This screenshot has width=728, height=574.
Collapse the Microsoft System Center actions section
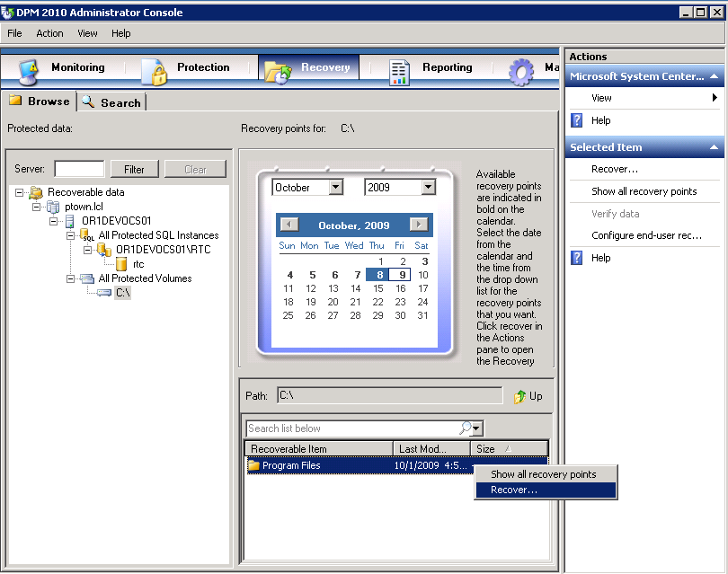tap(715, 76)
